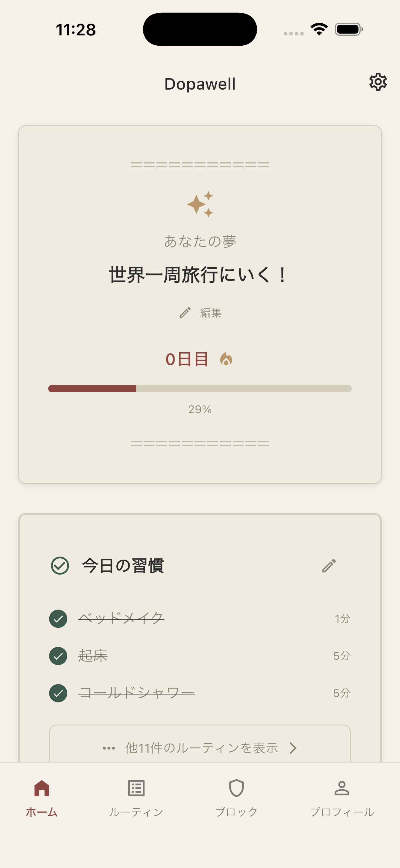Tap the 0日目 streak counter

(187, 359)
